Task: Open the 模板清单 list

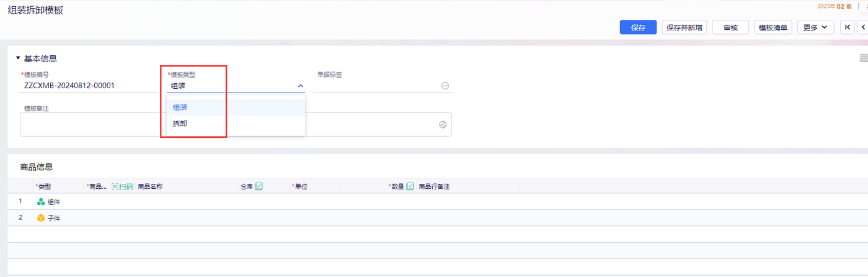Action: [773, 27]
